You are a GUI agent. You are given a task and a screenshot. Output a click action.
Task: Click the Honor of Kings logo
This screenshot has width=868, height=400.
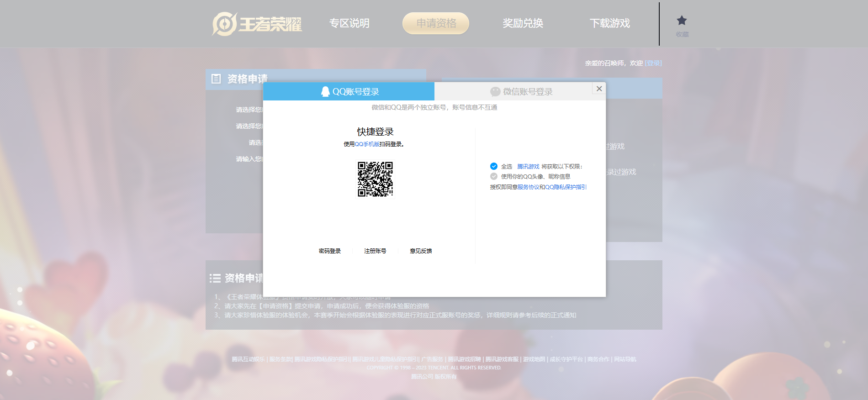click(x=257, y=24)
